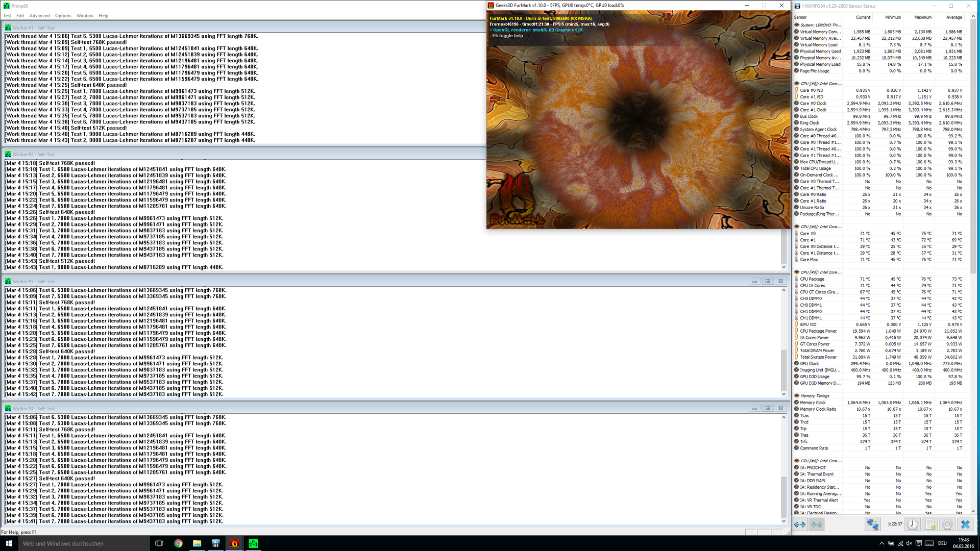
Task: Maximize the Worker #3 Self-Test subwindow
Action: 767,282
